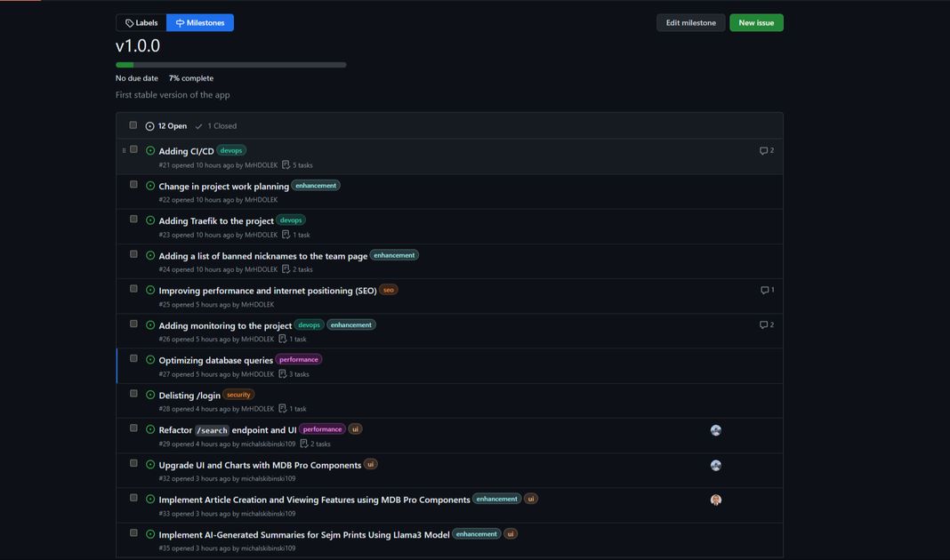The image size is (950, 560).
Task: Toggle the select-all issues checkbox in header
Action: [x=133, y=125]
